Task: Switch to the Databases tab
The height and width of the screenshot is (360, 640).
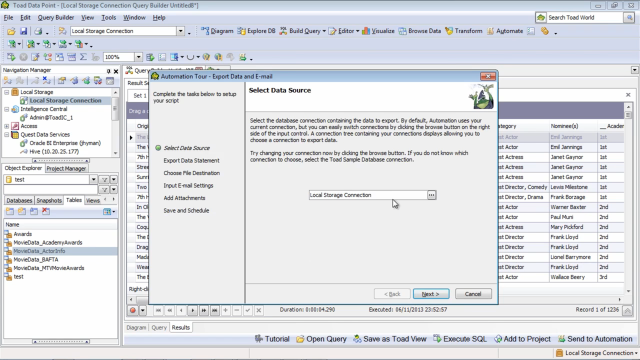Action: click(19, 200)
